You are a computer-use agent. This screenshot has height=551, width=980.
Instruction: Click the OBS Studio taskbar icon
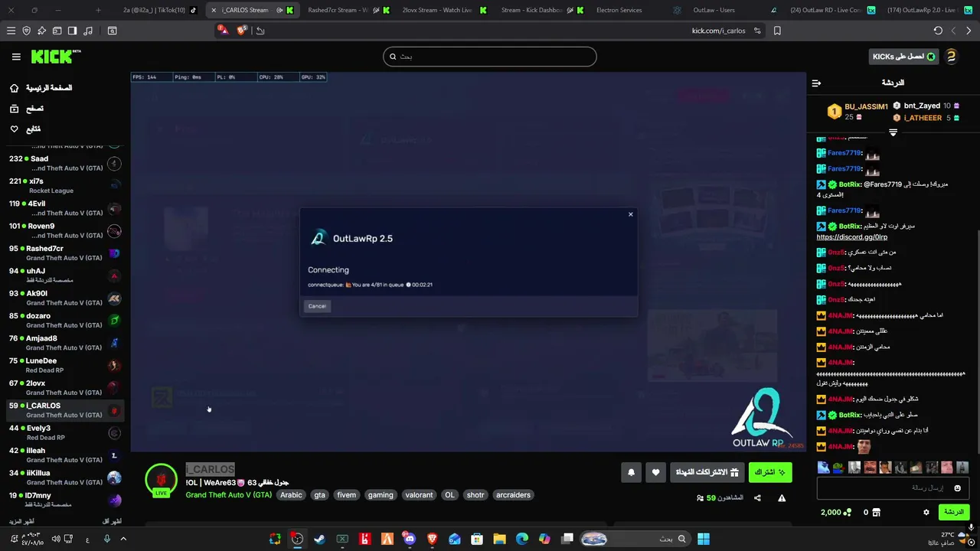click(x=297, y=540)
